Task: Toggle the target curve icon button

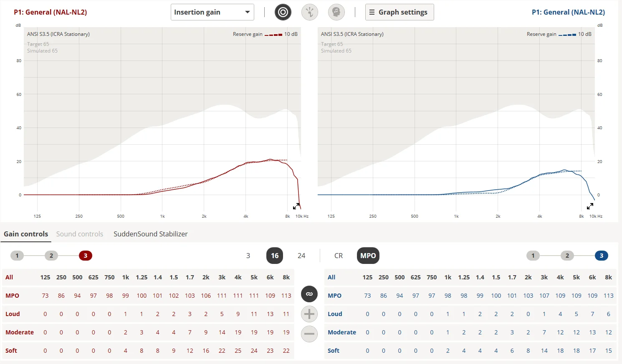Action: pos(283,12)
